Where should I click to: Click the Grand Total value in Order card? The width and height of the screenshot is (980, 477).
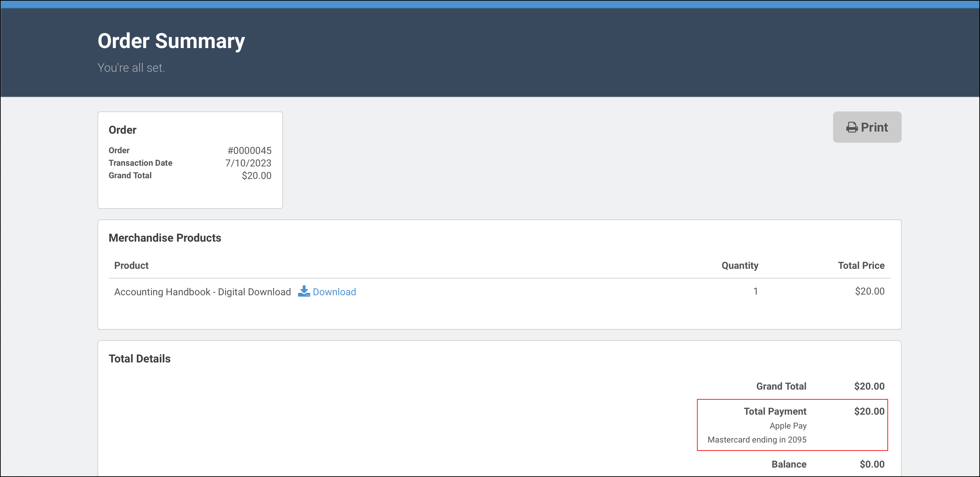(x=257, y=176)
